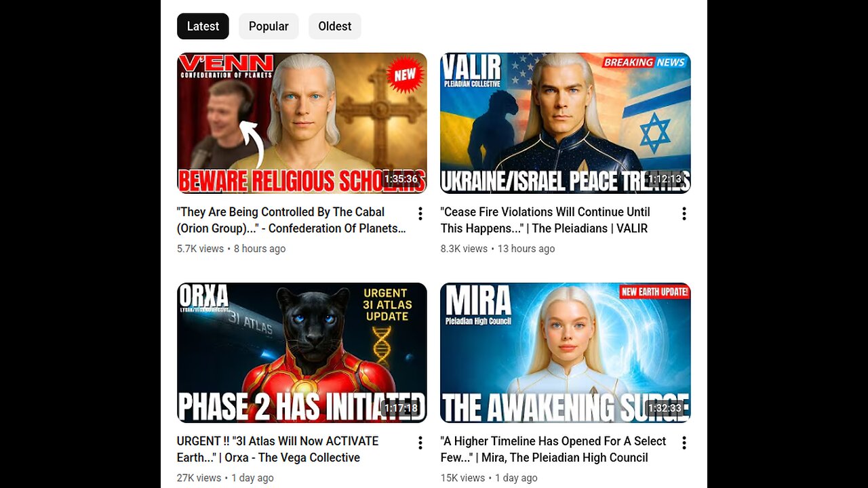Click the 1:32:33 duration badge
Image resolution: width=868 pixels, height=488 pixels.
(x=665, y=409)
